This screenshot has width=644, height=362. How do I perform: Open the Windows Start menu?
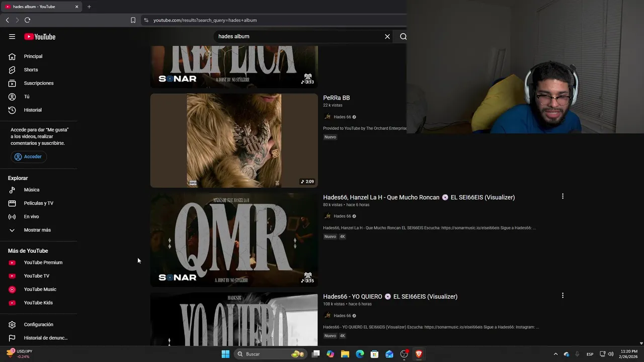coord(225,354)
